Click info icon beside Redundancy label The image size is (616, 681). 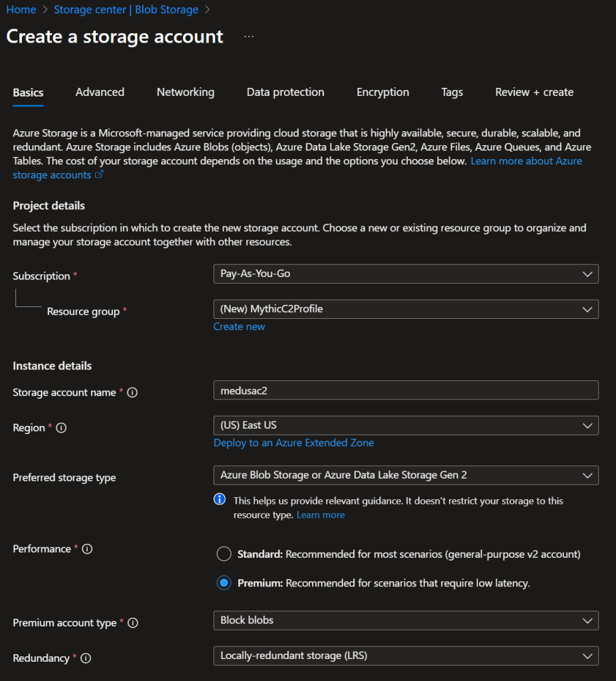pos(86,658)
